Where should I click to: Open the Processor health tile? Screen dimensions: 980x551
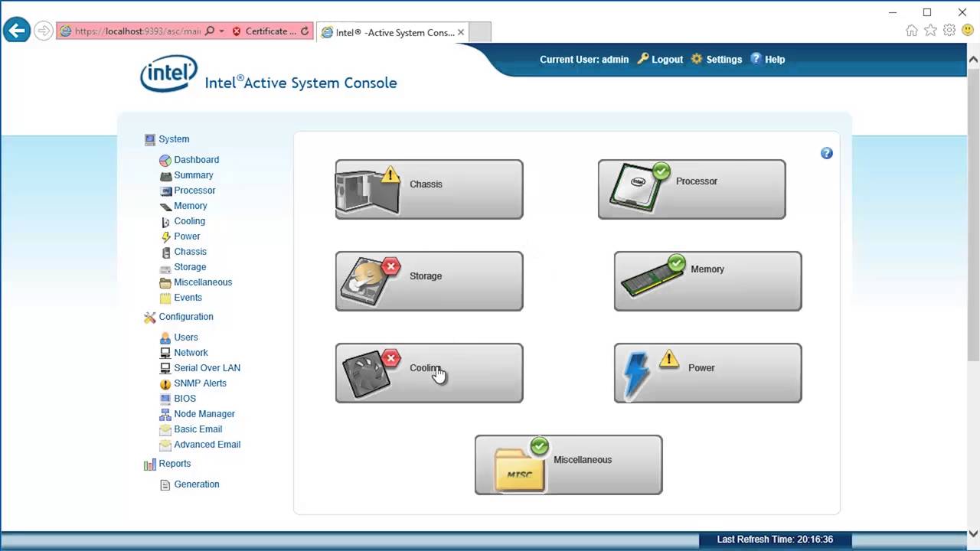[691, 189]
